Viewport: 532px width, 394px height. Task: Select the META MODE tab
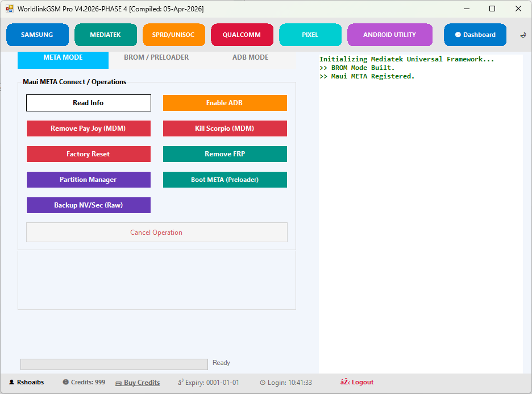click(63, 57)
